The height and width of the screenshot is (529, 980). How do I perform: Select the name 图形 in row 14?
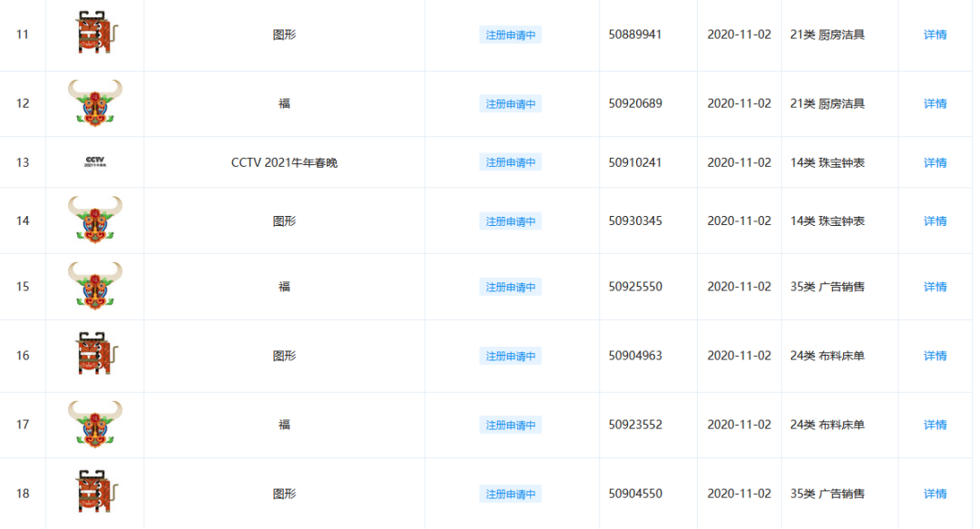(x=284, y=220)
